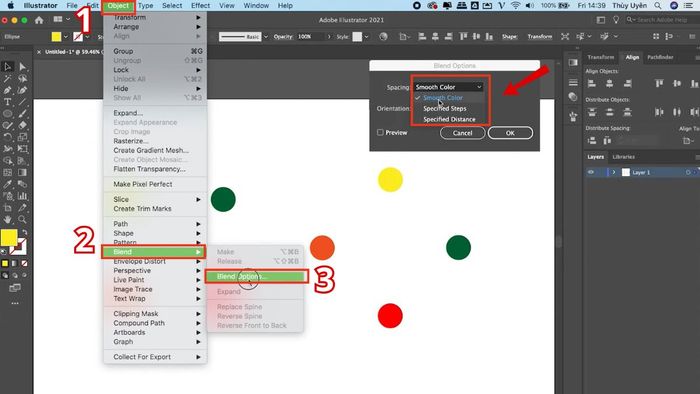Open the workspace layout switcher dropdown
Screen dimensions: 700x394
62,20
